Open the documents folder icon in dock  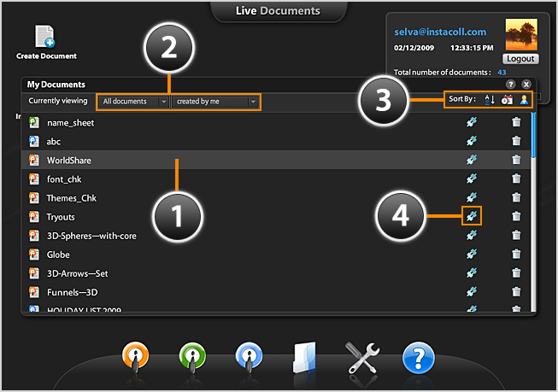click(304, 358)
